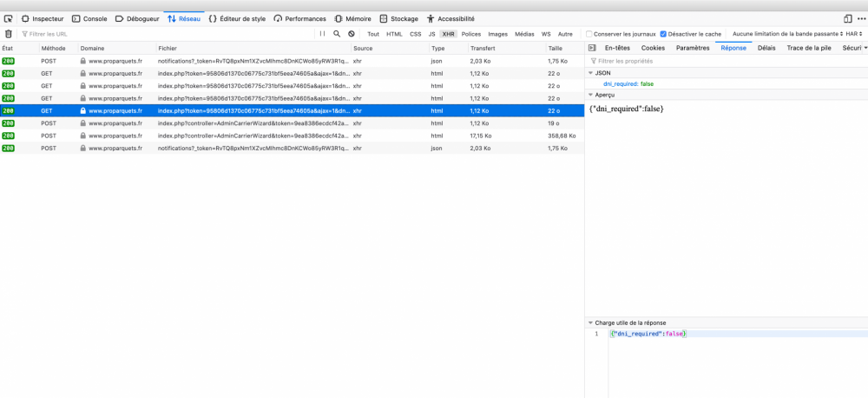The width and height of the screenshot is (868, 398).
Task: Clear network requests with trash icon
Action: pyautogui.click(x=8, y=34)
